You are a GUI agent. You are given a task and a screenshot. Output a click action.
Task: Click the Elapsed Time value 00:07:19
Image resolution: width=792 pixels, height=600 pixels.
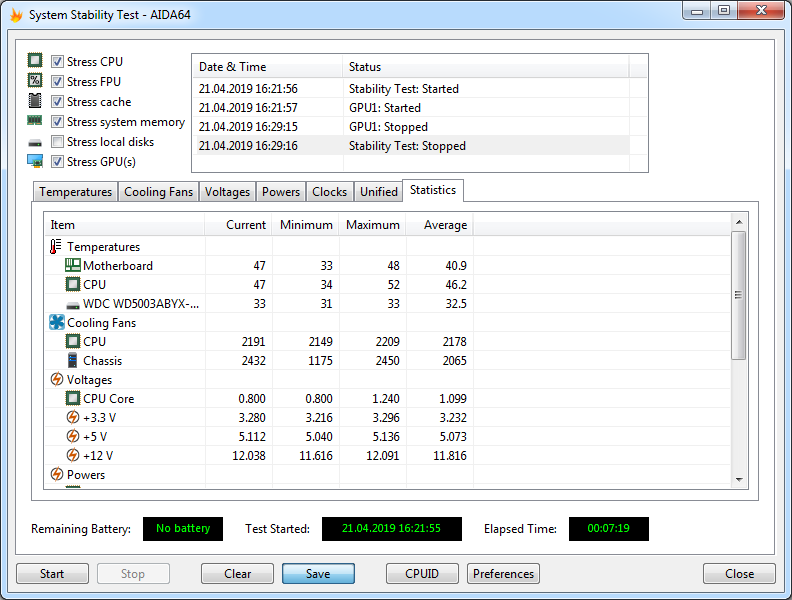coord(609,528)
